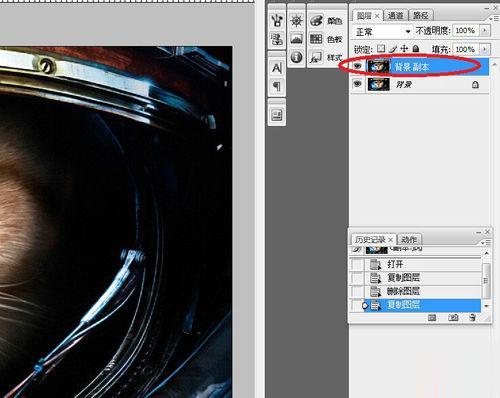
Task: Click the padlock on the 背景 layer
Action: coord(475,85)
